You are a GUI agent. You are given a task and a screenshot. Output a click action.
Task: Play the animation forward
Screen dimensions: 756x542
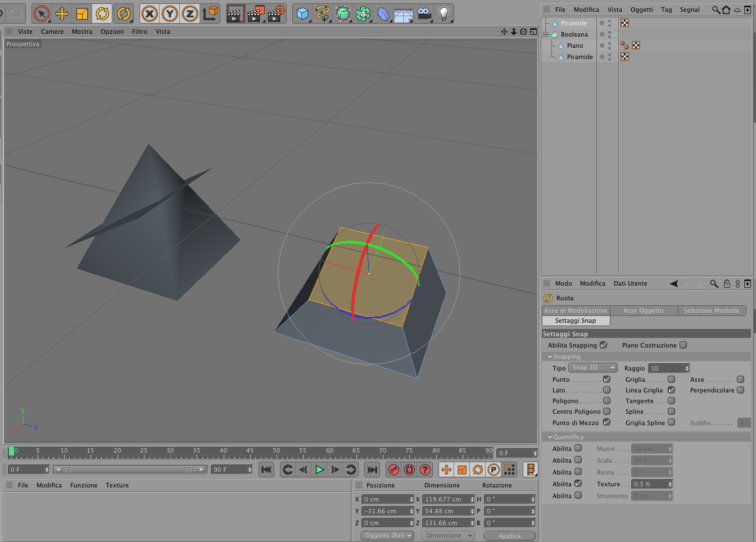tap(319, 469)
